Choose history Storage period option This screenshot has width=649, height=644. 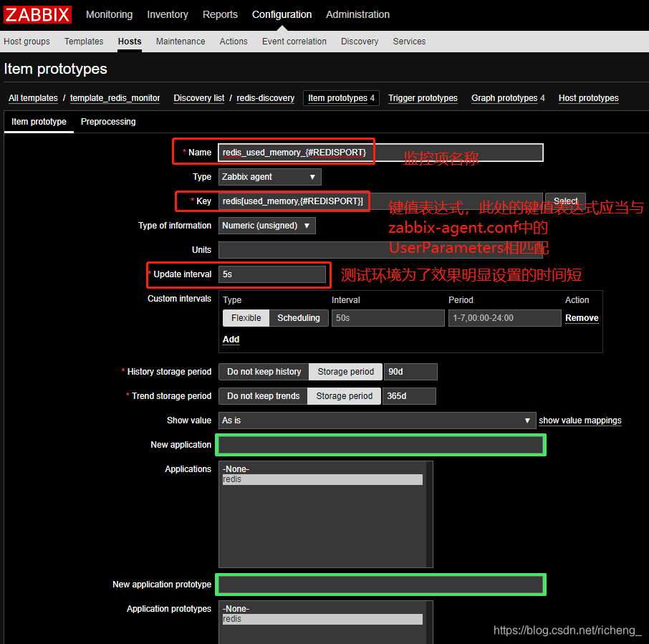click(x=345, y=372)
